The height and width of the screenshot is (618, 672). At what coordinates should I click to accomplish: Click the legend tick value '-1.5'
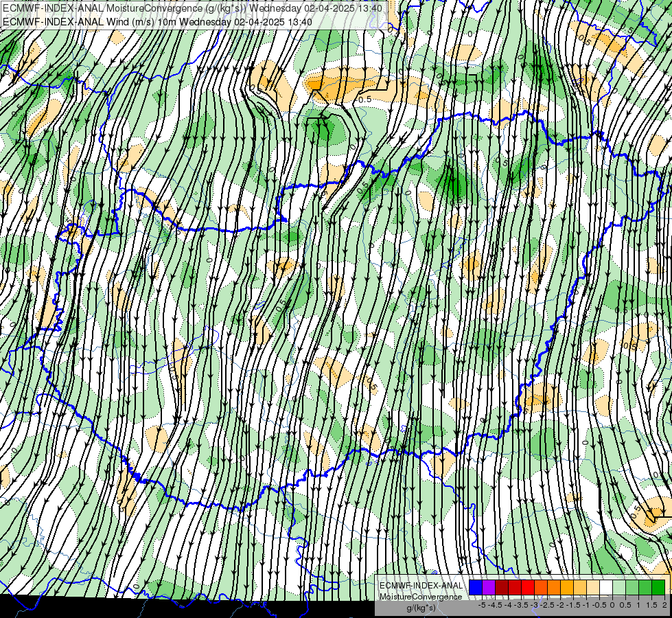[x=573, y=605]
